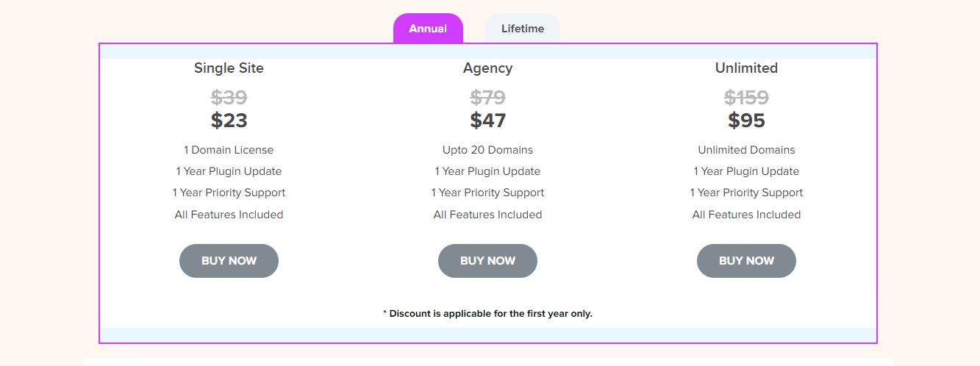The image size is (980, 366).
Task: Select the $95 Unlimited price
Action: 746,121
